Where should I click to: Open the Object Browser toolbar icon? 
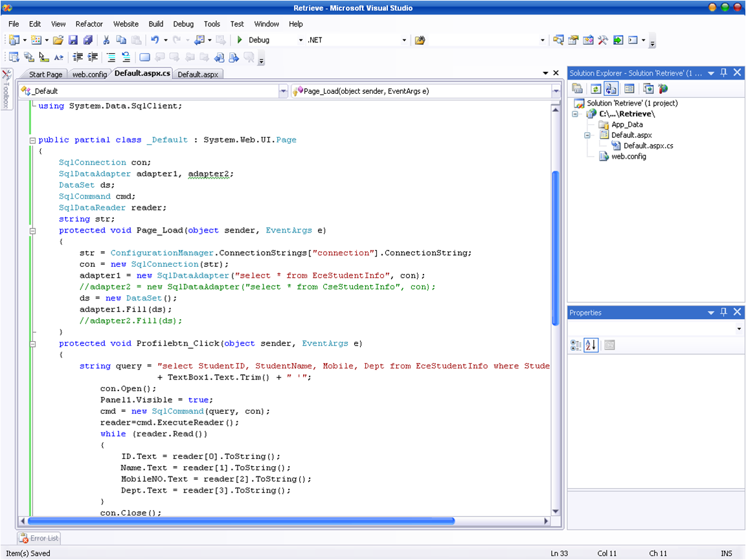(588, 40)
